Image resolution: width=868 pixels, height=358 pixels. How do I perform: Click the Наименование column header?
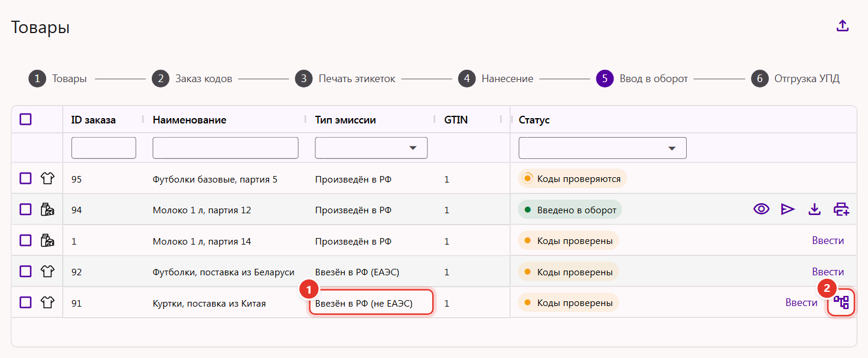click(x=190, y=120)
